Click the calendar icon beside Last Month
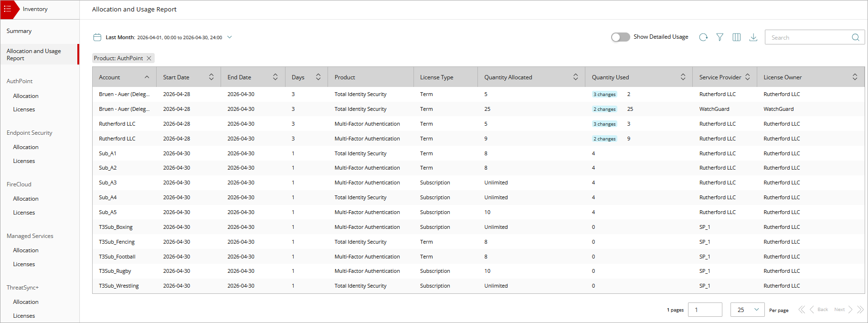Viewport: 868px width, 323px height. [x=97, y=37]
